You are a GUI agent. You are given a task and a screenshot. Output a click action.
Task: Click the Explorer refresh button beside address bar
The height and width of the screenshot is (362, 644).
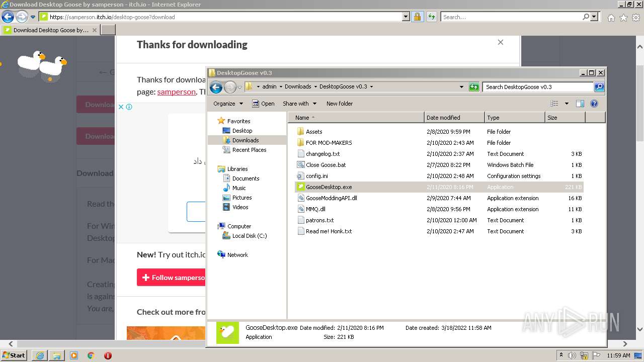(474, 87)
